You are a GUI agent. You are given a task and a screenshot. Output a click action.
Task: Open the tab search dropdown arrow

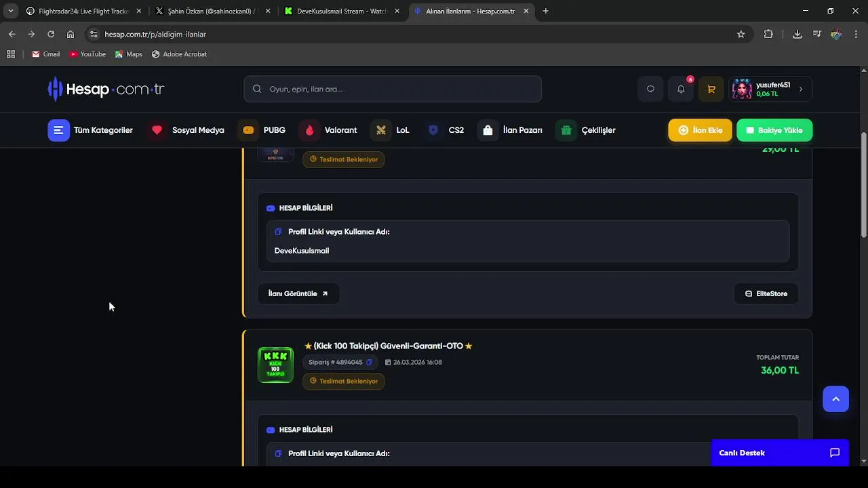click(11, 11)
